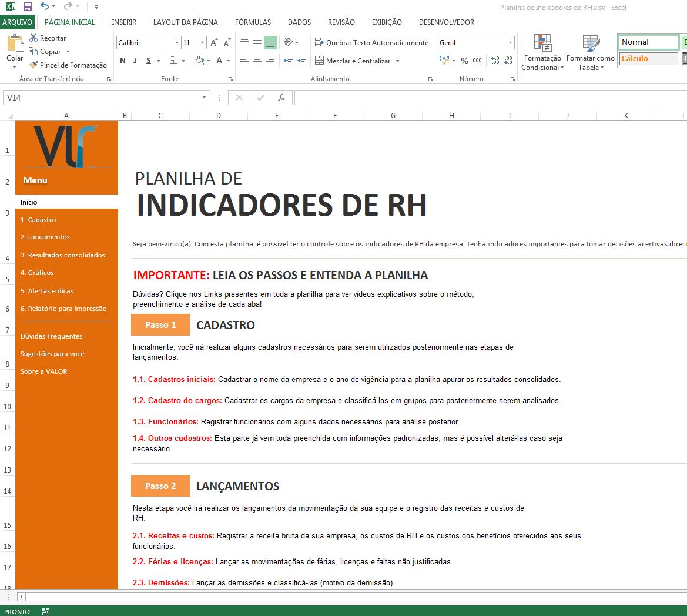Go to 1. Cadastro in the menu
The width and height of the screenshot is (687, 616).
tap(38, 219)
